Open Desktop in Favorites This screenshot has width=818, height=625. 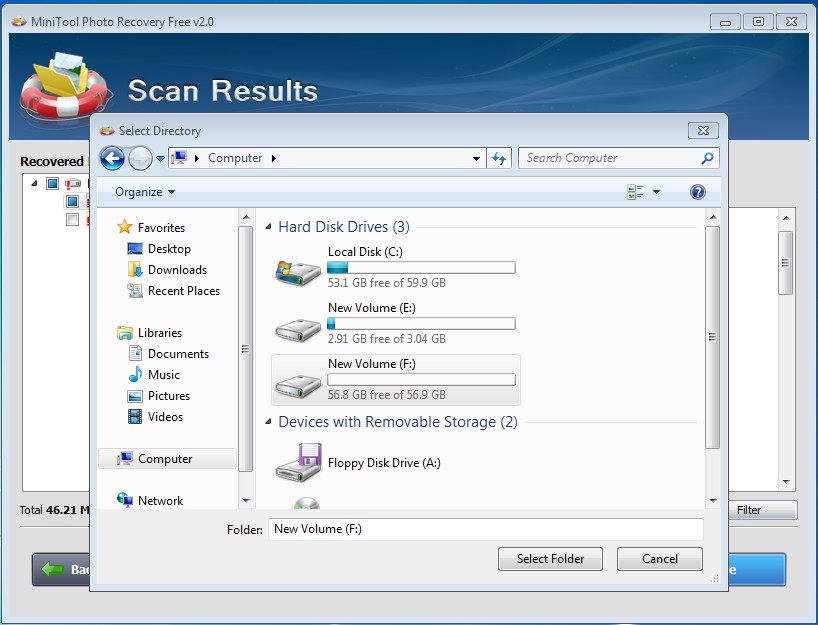click(169, 249)
